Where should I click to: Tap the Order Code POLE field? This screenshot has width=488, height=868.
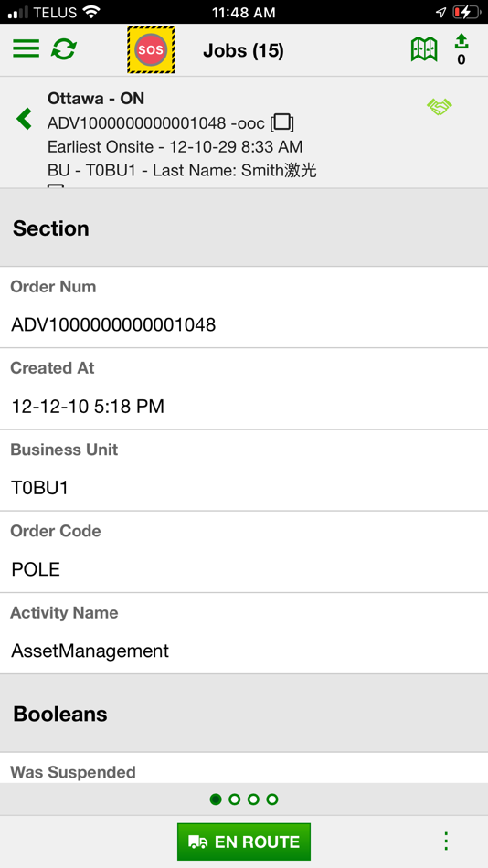(244, 552)
